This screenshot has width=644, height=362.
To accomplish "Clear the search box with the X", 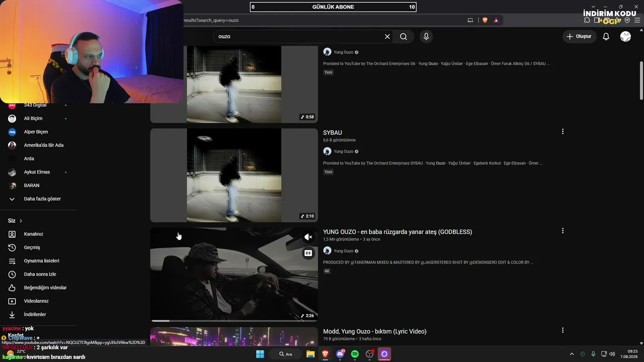I will coord(387,37).
